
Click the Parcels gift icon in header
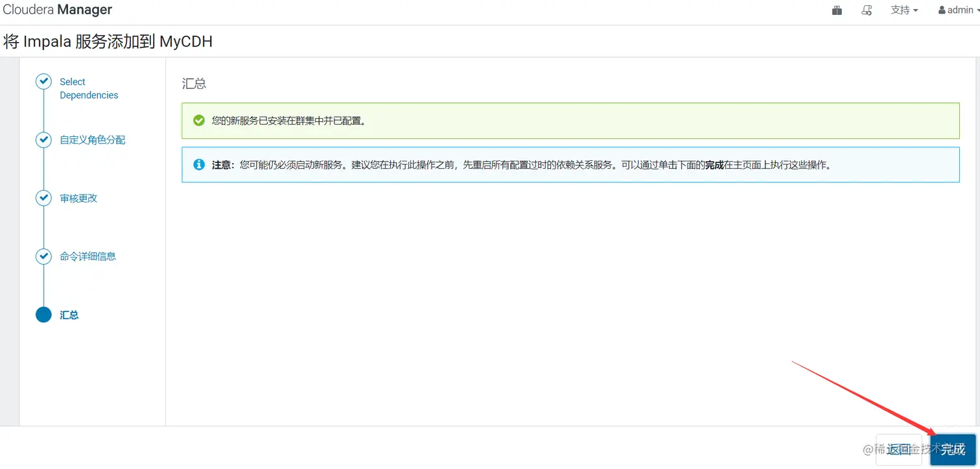[x=836, y=10]
